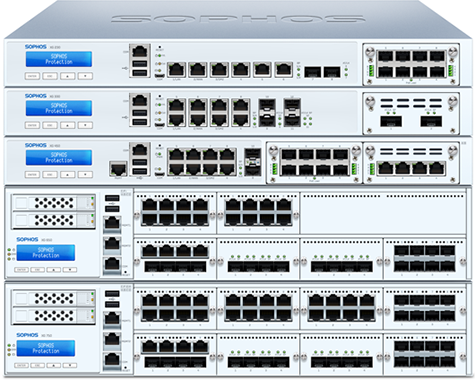This screenshot has height=380, width=475.
Task: Tap the down arrow button on the XG 450 unit
Action: point(85,174)
